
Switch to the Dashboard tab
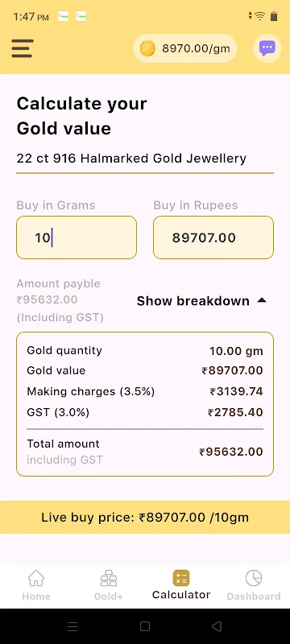254,585
